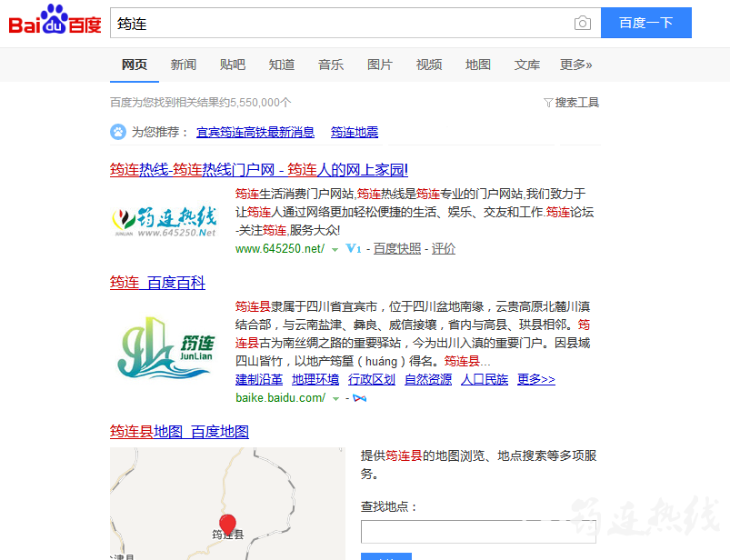Click the 筠连 JunLian Baike logo thumbnail
This screenshot has height=560, width=730.
click(165, 347)
